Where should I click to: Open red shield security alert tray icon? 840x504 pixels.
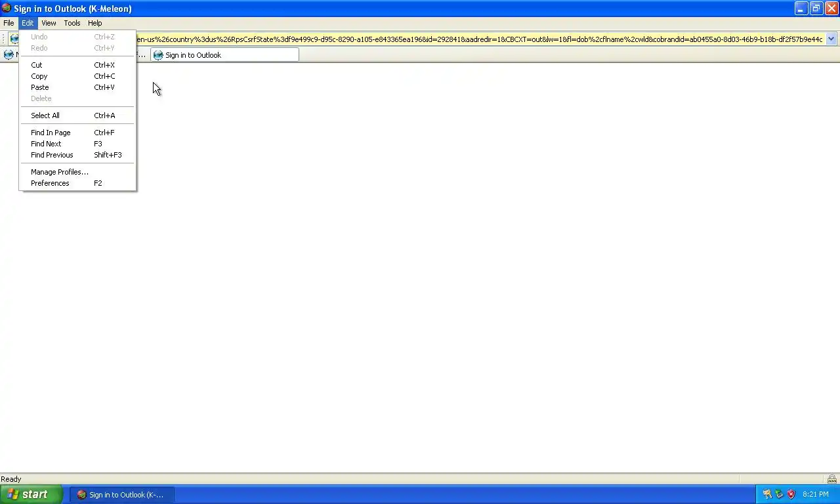[x=791, y=495]
